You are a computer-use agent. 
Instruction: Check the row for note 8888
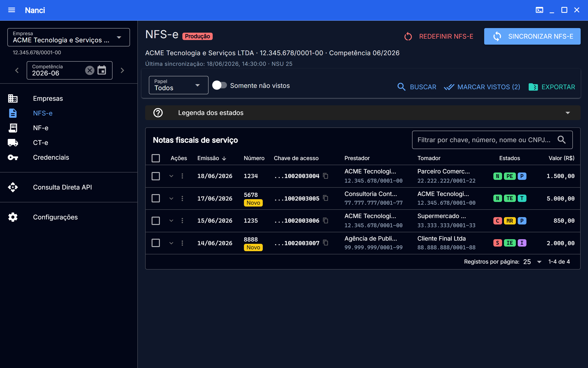(156, 243)
